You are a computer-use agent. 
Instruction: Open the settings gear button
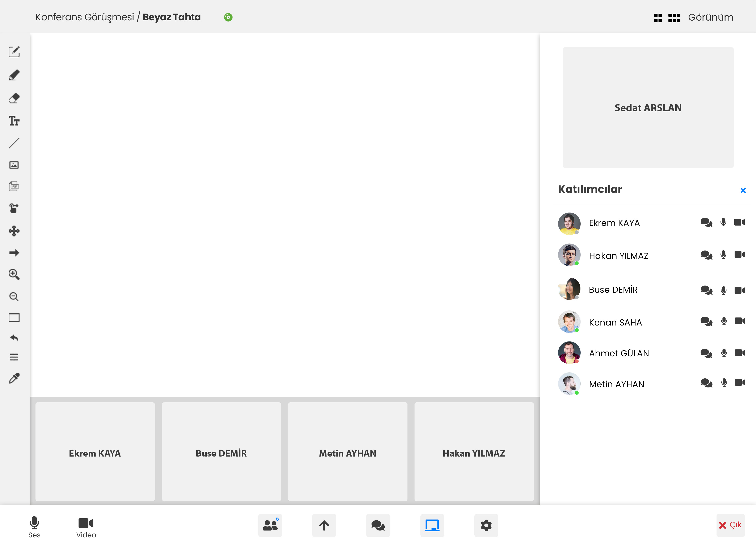click(x=486, y=525)
